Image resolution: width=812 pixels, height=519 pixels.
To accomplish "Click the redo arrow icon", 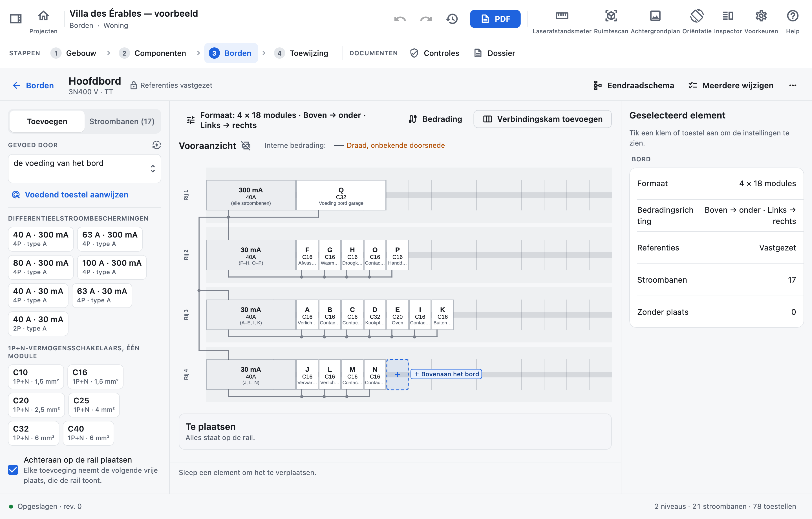I will point(426,19).
